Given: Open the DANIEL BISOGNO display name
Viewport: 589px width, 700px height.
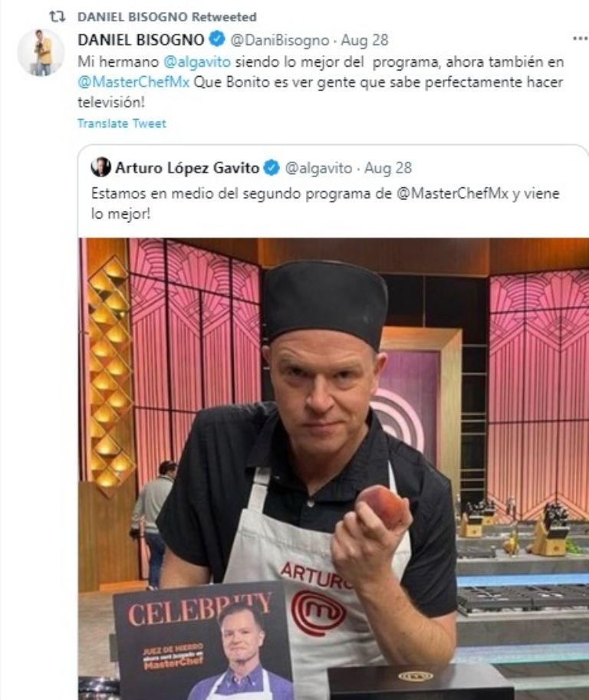Looking at the screenshot, I should (140, 40).
